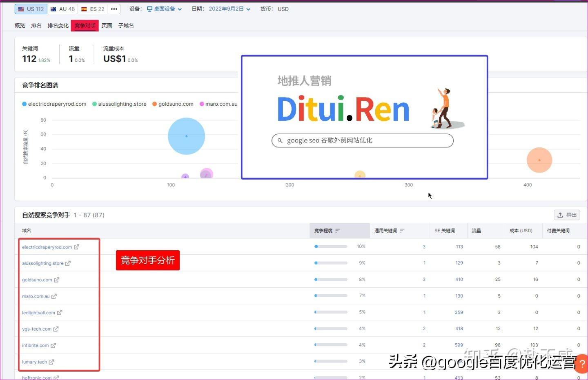Toggle maro.com.au pink legend dot
This screenshot has height=380, width=588.
202,104
